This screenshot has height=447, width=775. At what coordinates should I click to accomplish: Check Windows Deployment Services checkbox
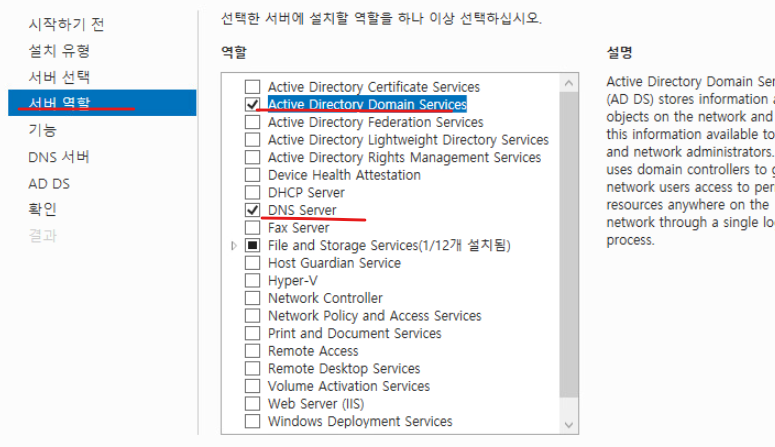253,421
